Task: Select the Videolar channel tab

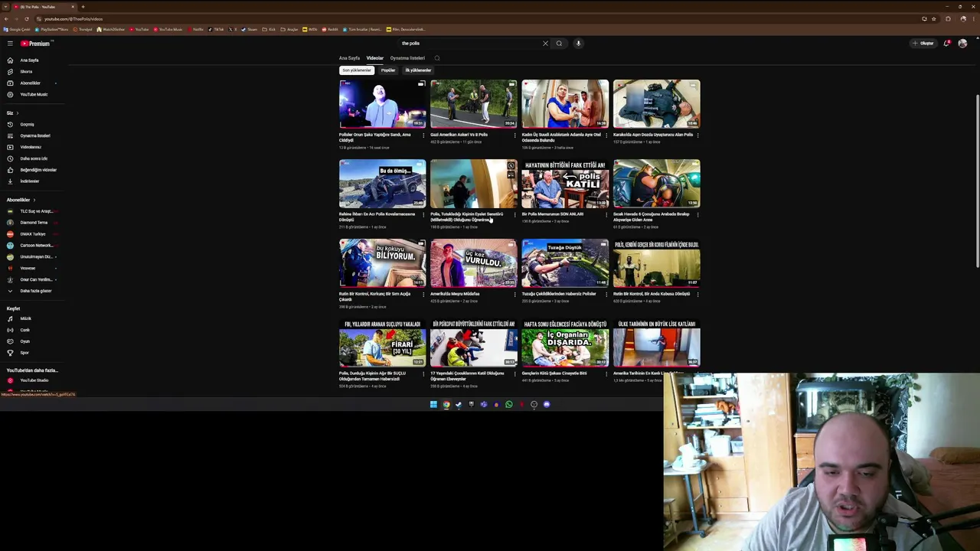Action: click(x=374, y=58)
